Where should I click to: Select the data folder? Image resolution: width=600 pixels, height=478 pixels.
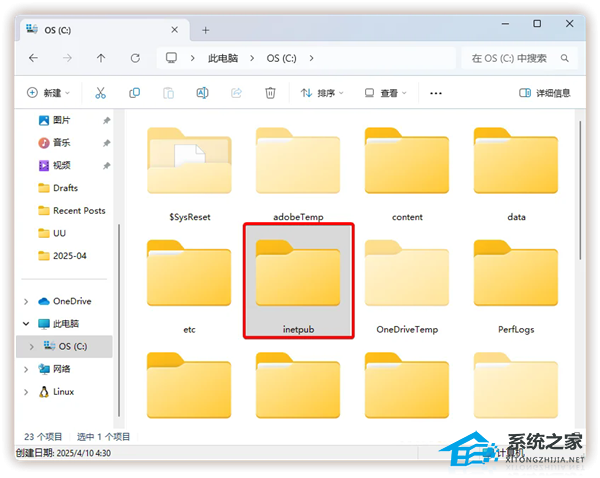pos(516,174)
